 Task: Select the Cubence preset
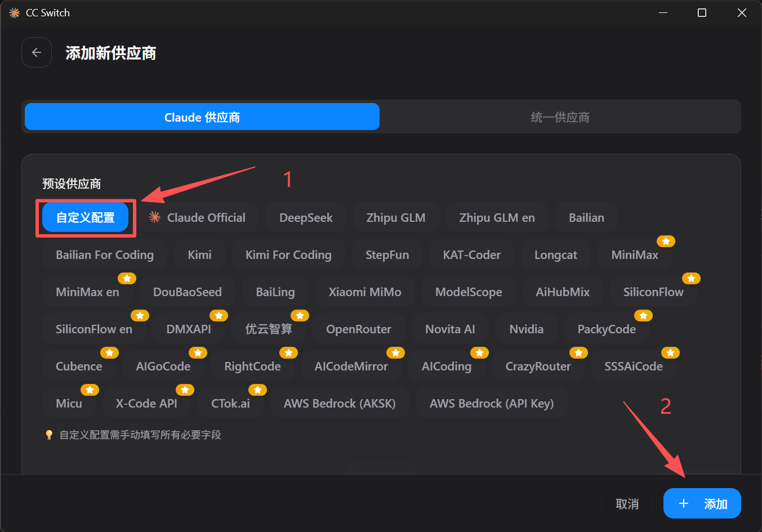(x=79, y=366)
